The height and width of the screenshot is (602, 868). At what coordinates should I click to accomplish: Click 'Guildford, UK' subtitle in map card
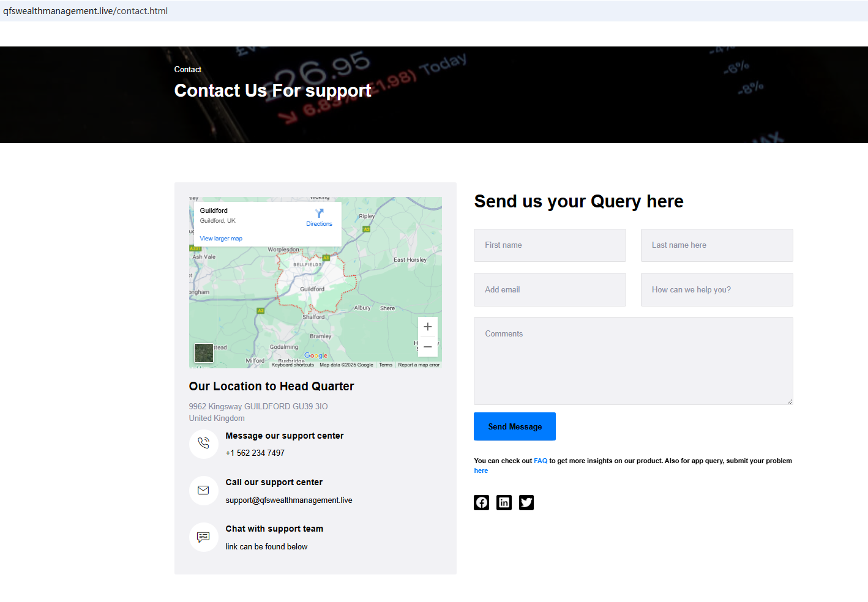[x=217, y=221]
